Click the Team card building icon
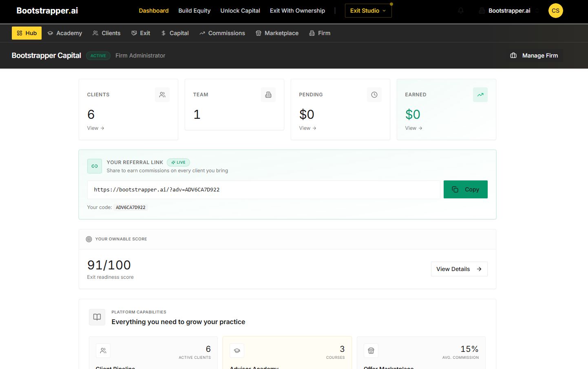 pyautogui.click(x=268, y=95)
